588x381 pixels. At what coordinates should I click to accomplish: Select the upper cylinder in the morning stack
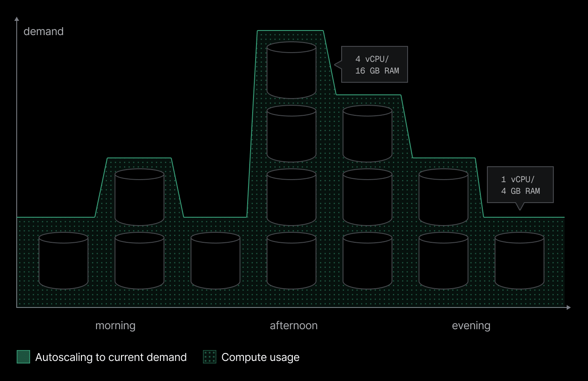click(x=139, y=197)
